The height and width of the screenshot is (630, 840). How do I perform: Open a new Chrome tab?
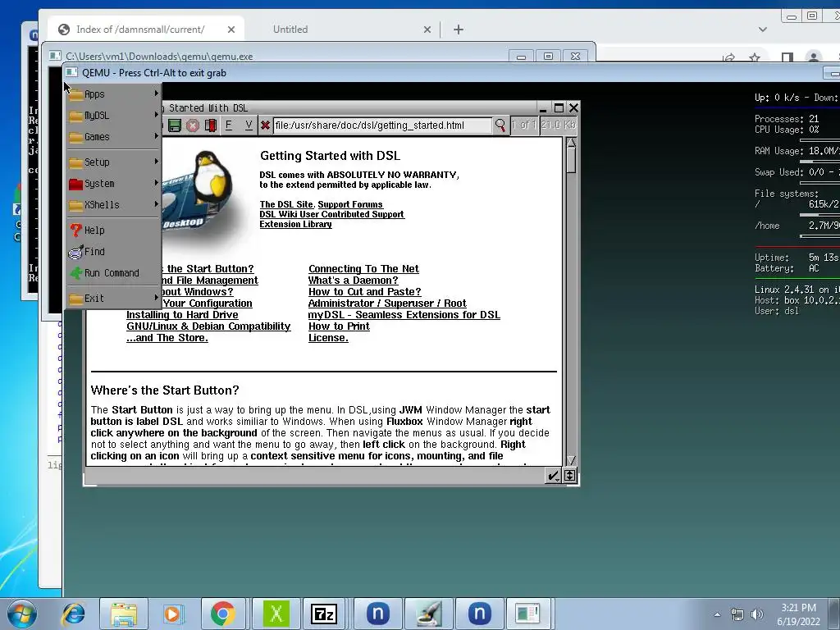point(458,30)
